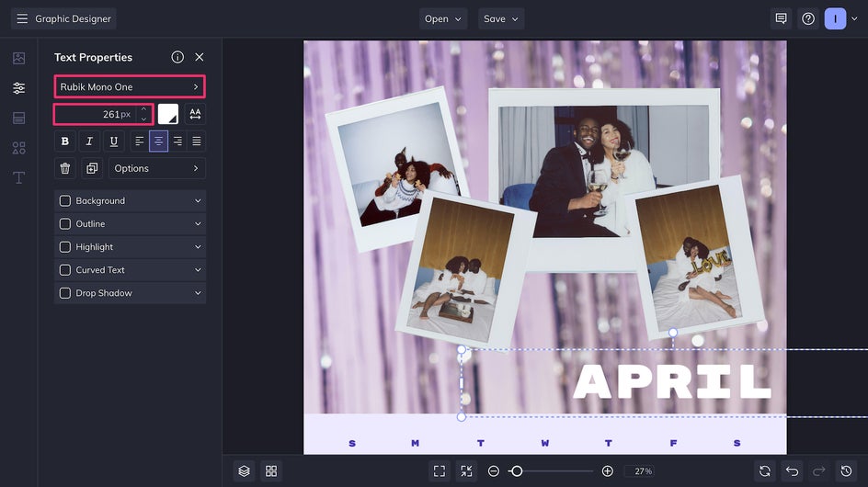Show Text Properties info icon
This screenshot has height=487, width=868.
click(177, 57)
